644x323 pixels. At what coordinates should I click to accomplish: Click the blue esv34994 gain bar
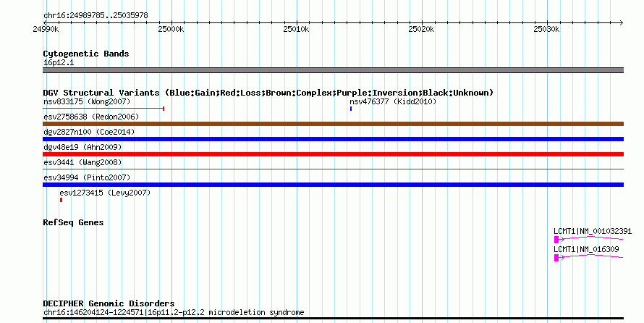click(x=333, y=185)
